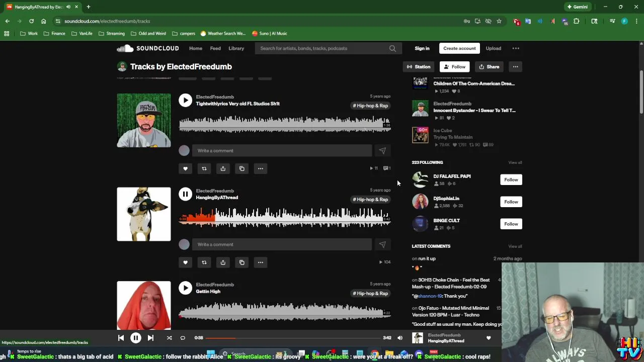Open SoundCloud header more menu
The width and height of the screenshot is (644, 362).
tap(516, 48)
